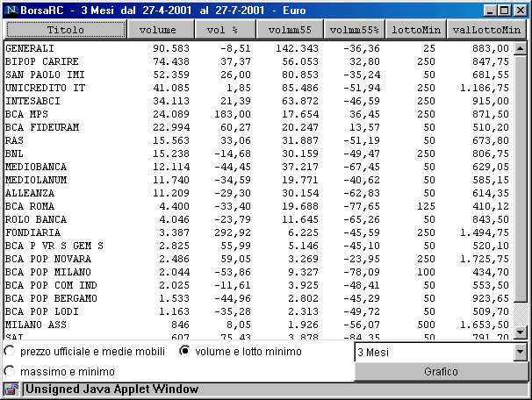The width and height of the screenshot is (532, 400).
Task: Select 'volume e lotto minimo' radio button
Action: click(184, 351)
